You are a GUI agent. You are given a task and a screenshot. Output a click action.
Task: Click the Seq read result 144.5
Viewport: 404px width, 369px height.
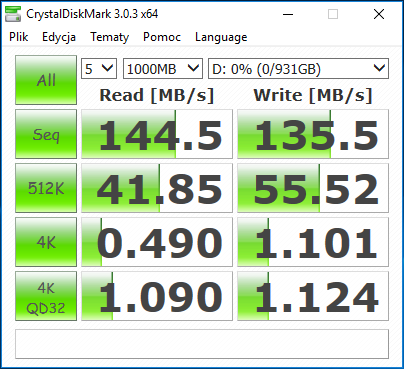[x=157, y=134]
